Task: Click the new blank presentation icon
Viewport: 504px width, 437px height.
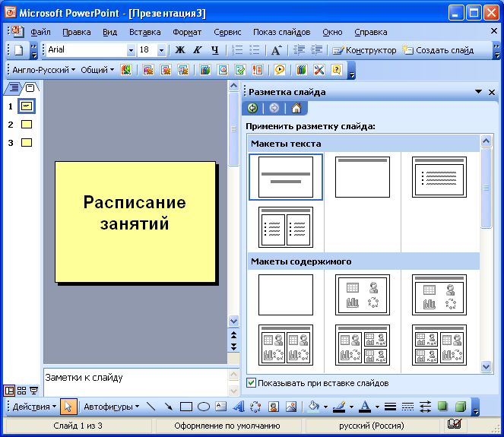Action: [x=18, y=50]
